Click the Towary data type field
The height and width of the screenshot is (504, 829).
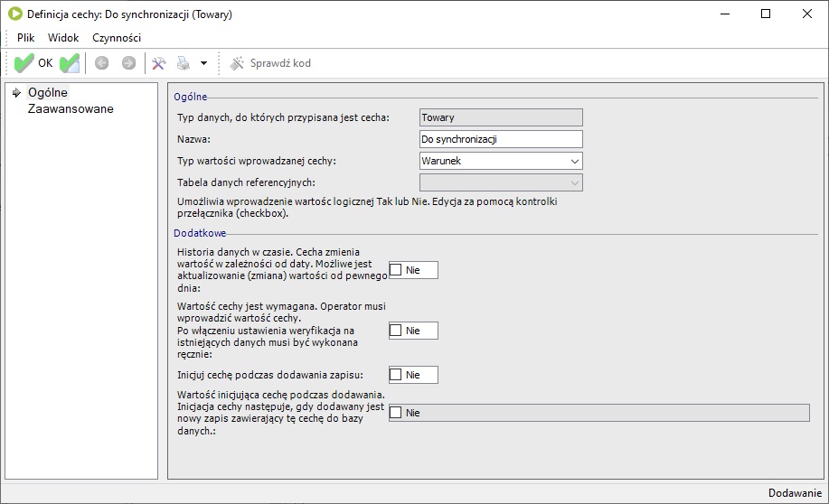pos(501,117)
